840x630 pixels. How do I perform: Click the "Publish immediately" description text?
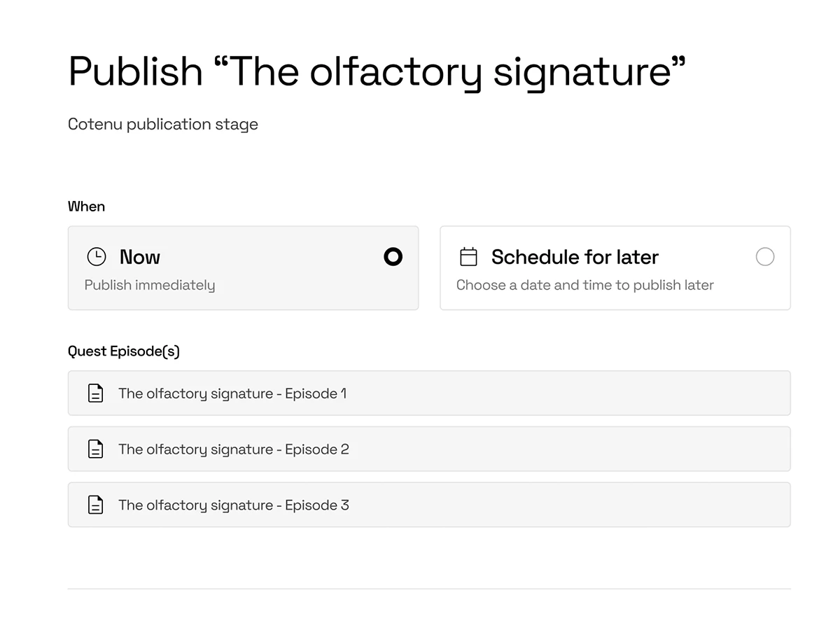(x=150, y=285)
